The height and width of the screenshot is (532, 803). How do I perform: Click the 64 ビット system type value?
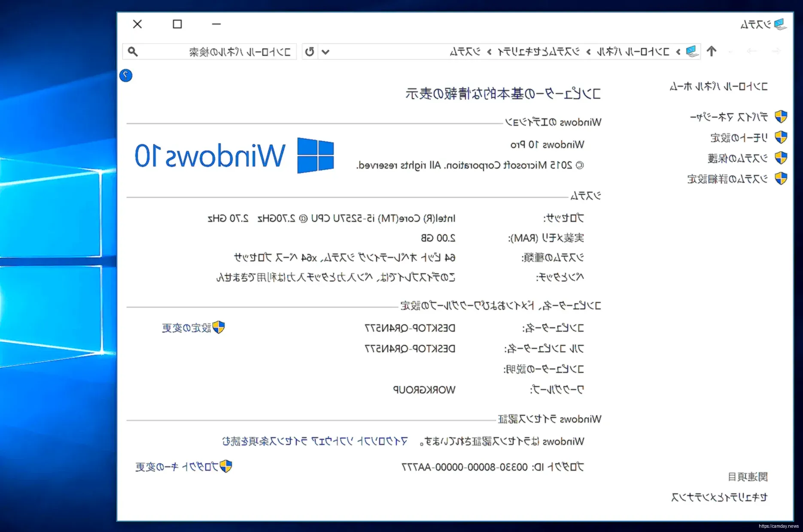(x=345, y=258)
